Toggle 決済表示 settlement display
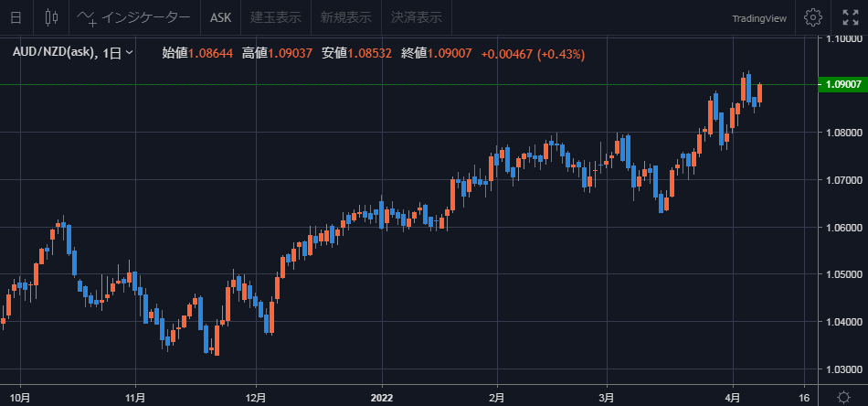Image resolution: width=868 pixels, height=406 pixels. [x=417, y=17]
